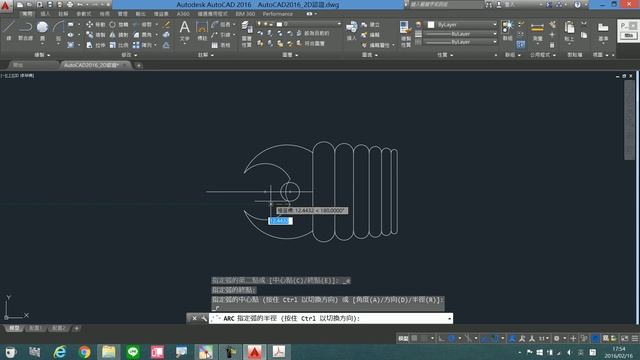
Task: Click the Scale tool icon
Action: coord(113,45)
